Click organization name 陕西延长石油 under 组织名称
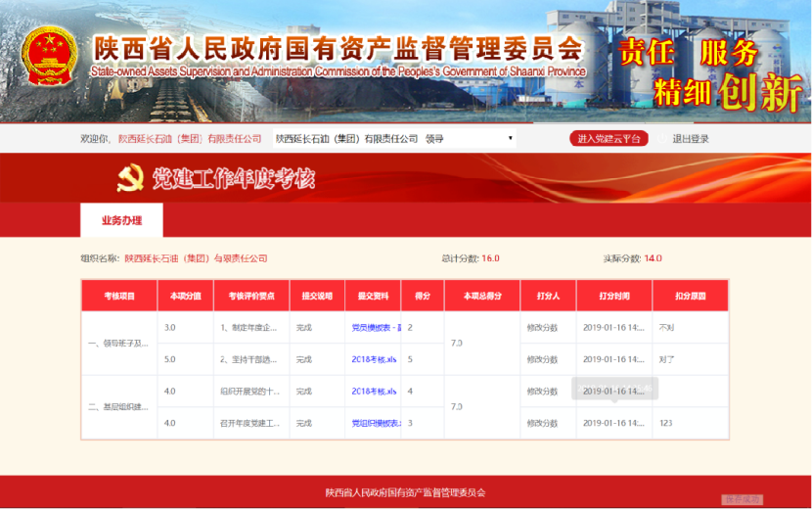Image resolution: width=812 pixels, height=509 pixels. pyautogui.click(x=196, y=258)
